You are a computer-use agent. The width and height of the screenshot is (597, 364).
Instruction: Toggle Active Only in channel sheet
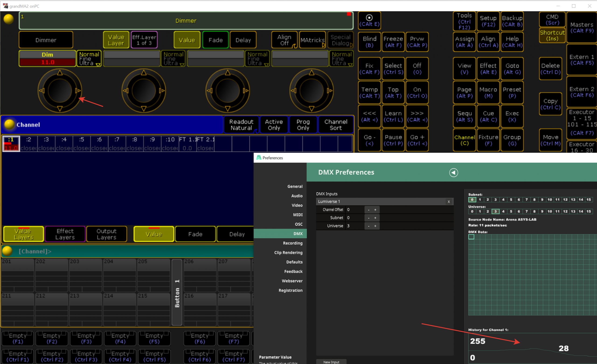tap(274, 125)
